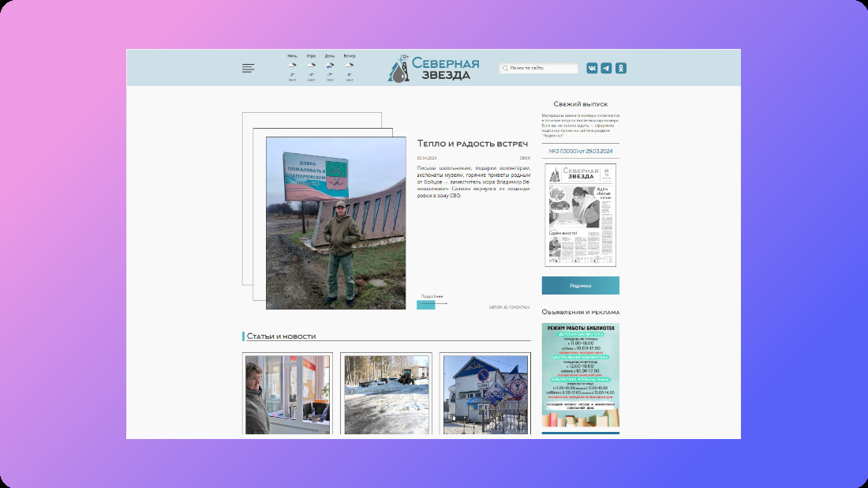Viewport: 868px width, 488px height.
Task: Click the featured article summary paragraph
Action: [473, 182]
